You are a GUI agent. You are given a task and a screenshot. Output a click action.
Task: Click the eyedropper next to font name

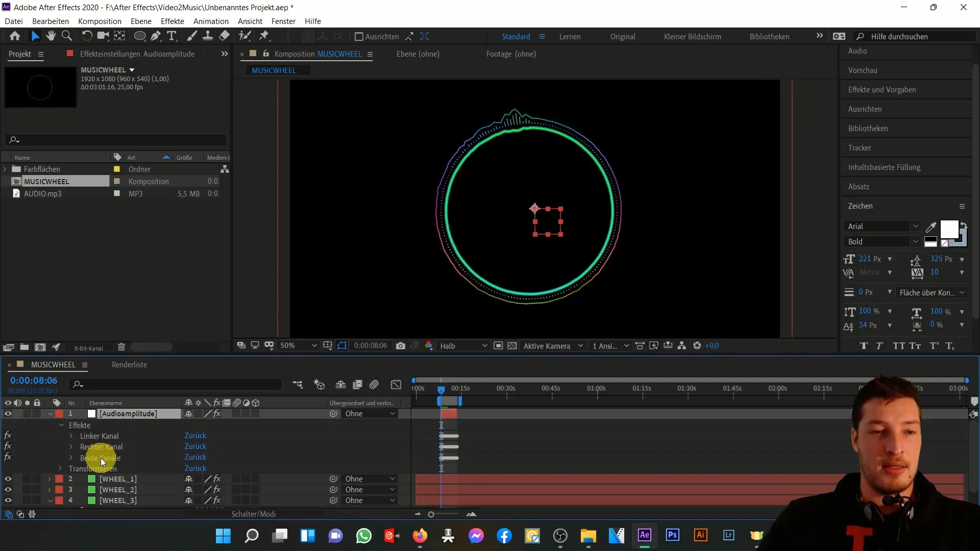pyautogui.click(x=931, y=227)
